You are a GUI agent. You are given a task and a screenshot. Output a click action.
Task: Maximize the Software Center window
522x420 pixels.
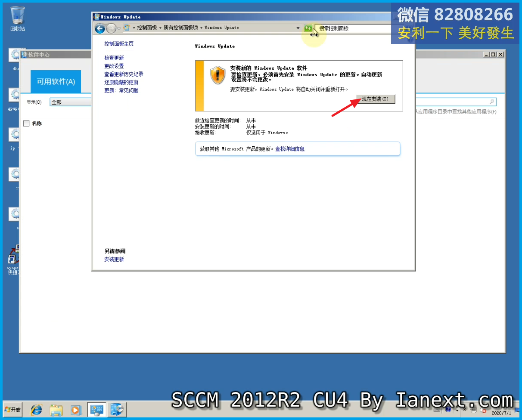[x=494, y=55]
